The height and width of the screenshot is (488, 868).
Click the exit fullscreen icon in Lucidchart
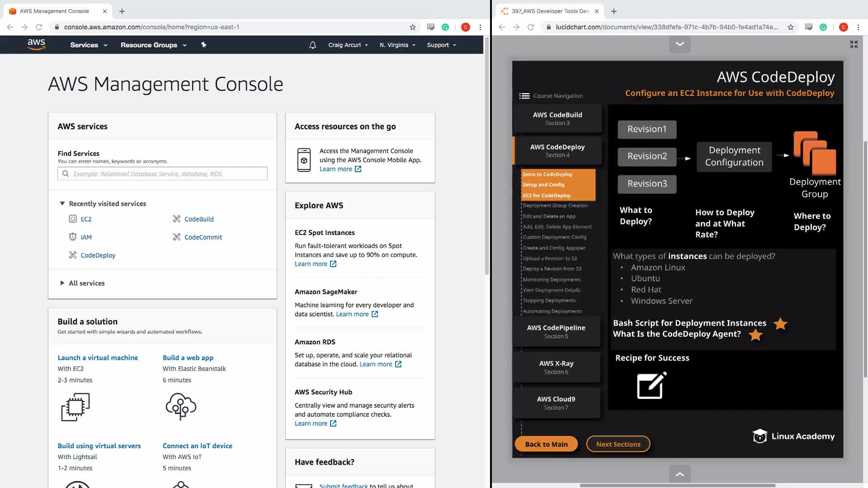pyautogui.click(x=854, y=44)
